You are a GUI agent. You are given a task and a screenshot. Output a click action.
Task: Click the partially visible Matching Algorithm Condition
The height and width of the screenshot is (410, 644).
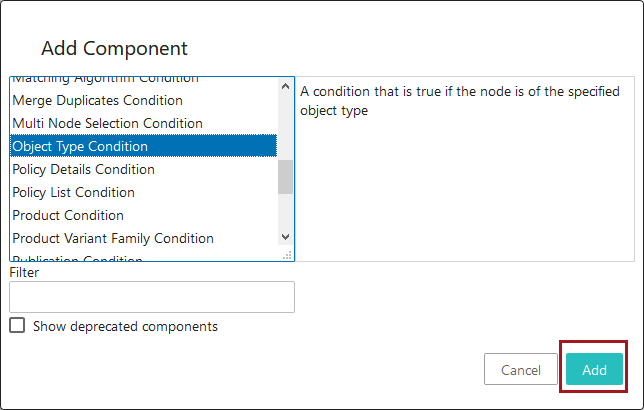(x=105, y=79)
